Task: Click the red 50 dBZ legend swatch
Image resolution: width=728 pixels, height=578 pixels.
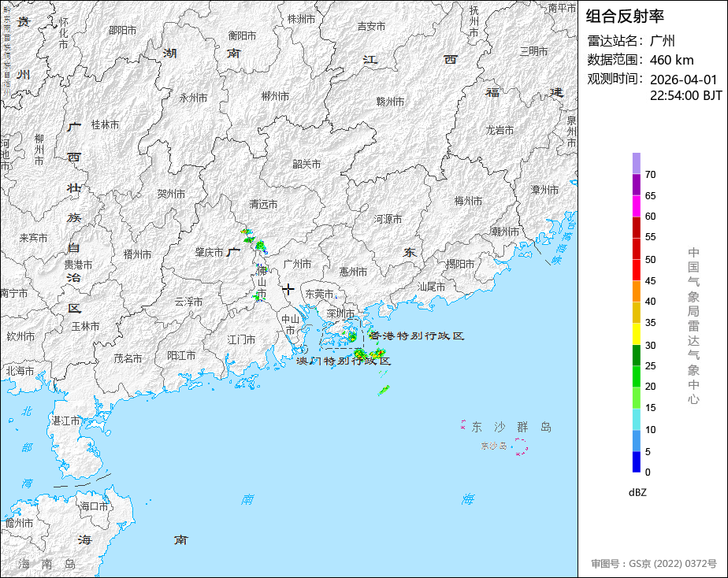Action: point(636,269)
